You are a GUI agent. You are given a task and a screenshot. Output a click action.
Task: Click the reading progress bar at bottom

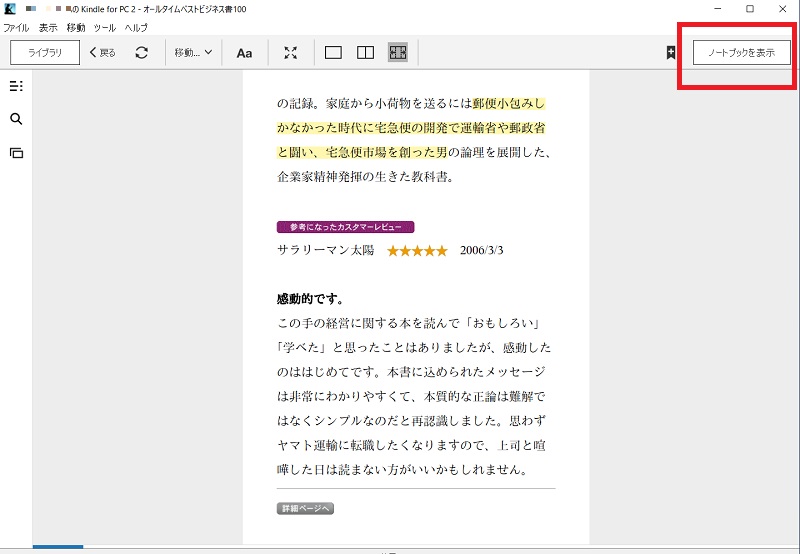[416, 547]
